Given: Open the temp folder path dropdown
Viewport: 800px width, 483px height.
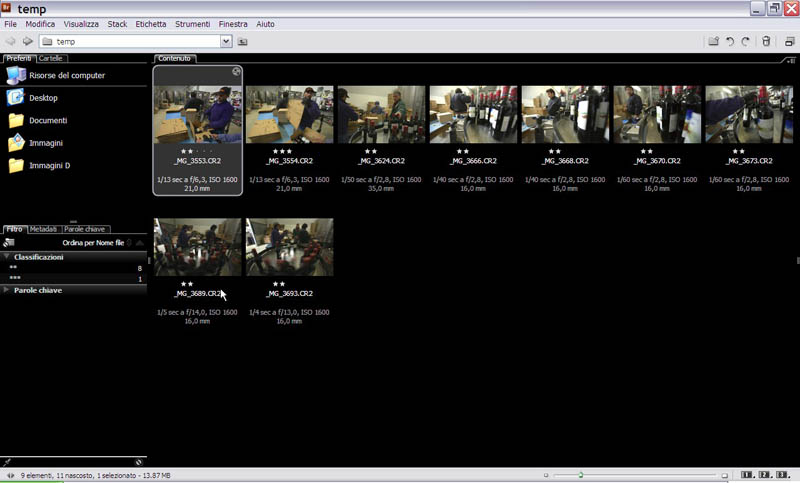Looking at the screenshot, I should click(x=226, y=41).
